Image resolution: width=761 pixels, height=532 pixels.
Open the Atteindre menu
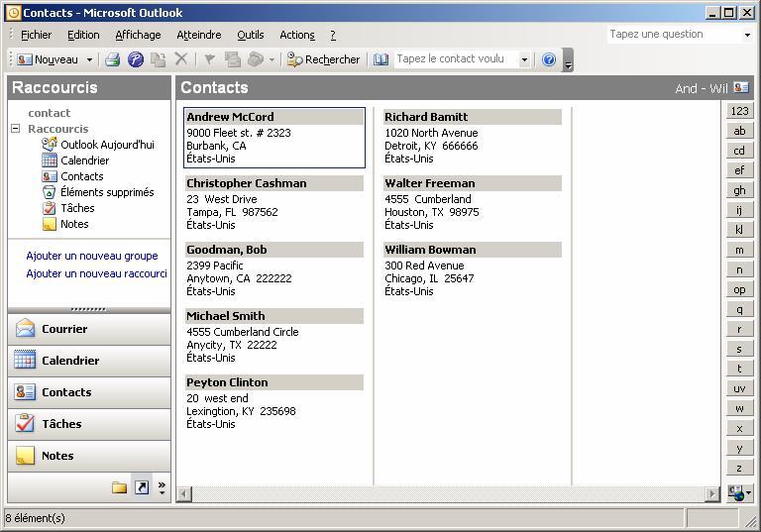pos(199,35)
